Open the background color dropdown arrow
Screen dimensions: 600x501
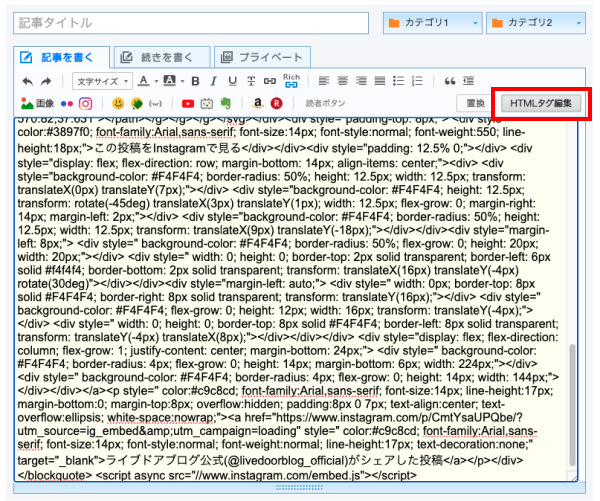click(183, 81)
